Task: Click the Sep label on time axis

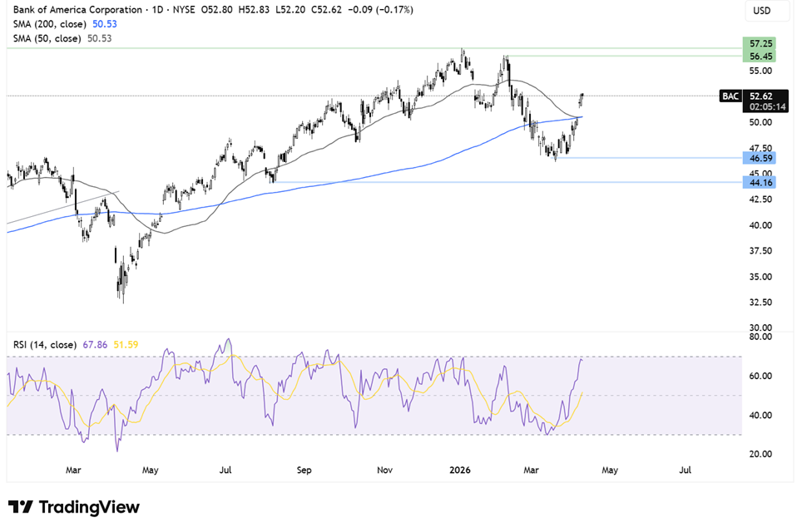Action: click(304, 470)
